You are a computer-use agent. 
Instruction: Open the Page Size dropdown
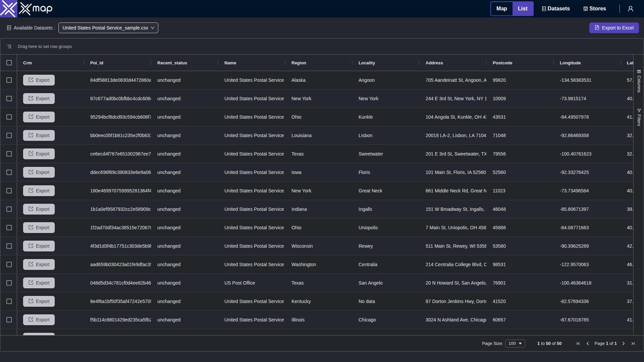pos(515,344)
